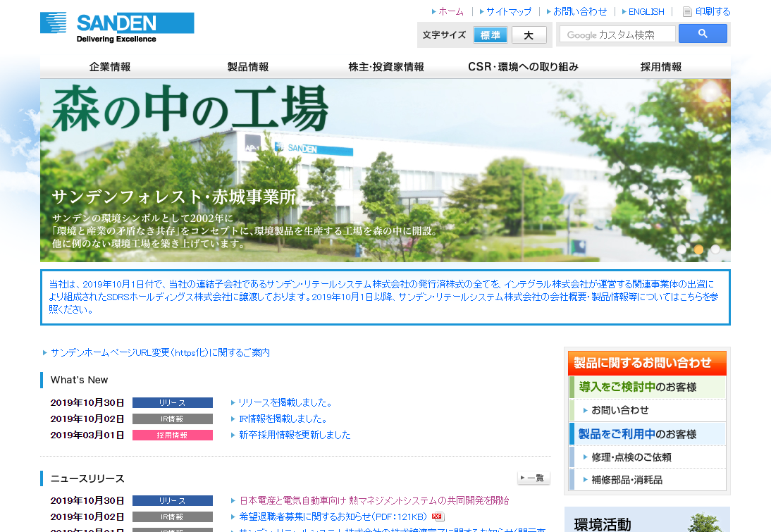Open the share transfer notice box
This screenshot has width=771, height=532.
[385, 297]
